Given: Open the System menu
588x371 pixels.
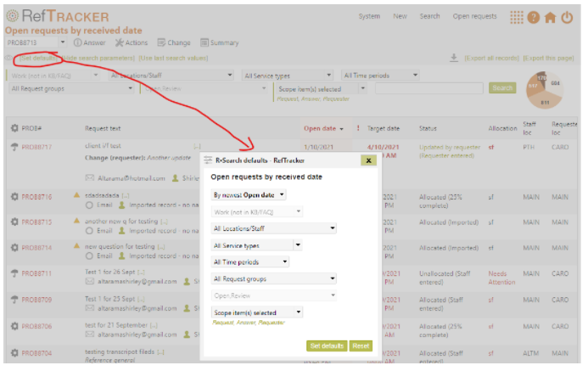Looking at the screenshot, I should tap(369, 16).
